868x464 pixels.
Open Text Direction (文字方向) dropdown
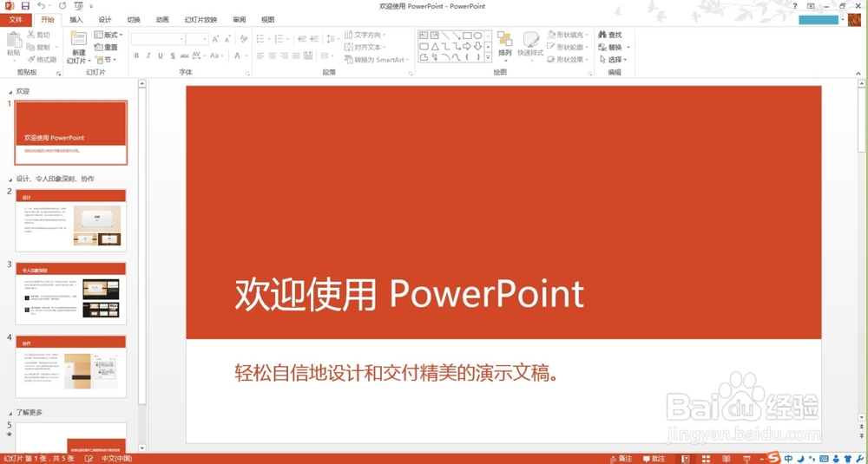point(365,35)
